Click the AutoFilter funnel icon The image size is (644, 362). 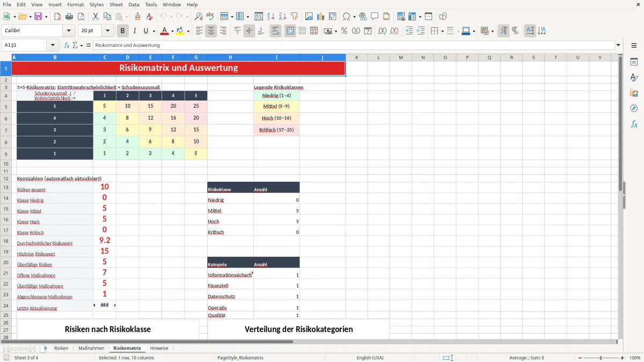pyautogui.click(x=295, y=16)
